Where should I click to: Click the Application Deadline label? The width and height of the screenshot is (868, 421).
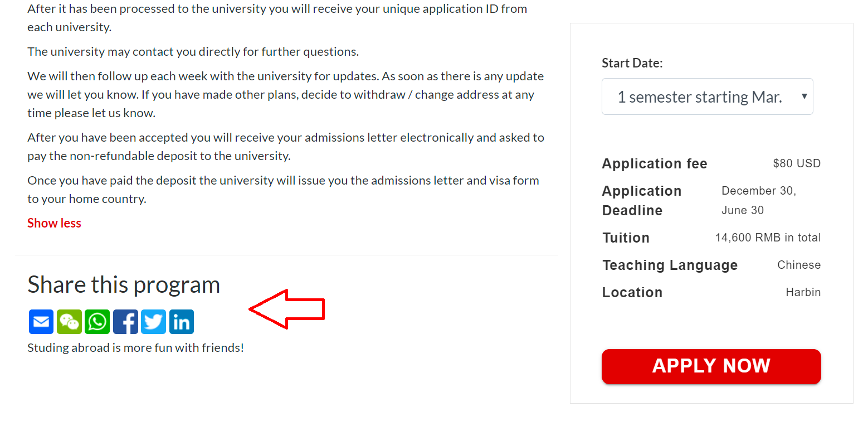[641, 201]
